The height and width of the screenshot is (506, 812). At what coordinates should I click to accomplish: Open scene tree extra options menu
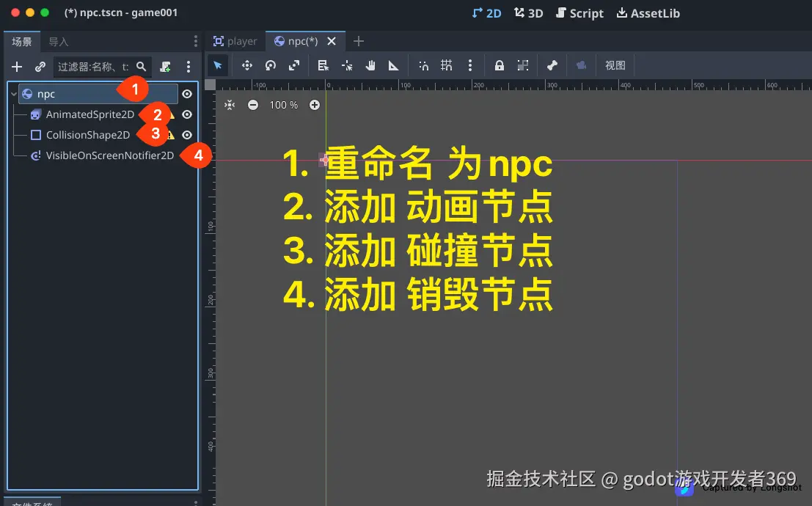pyautogui.click(x=189, y=67)
